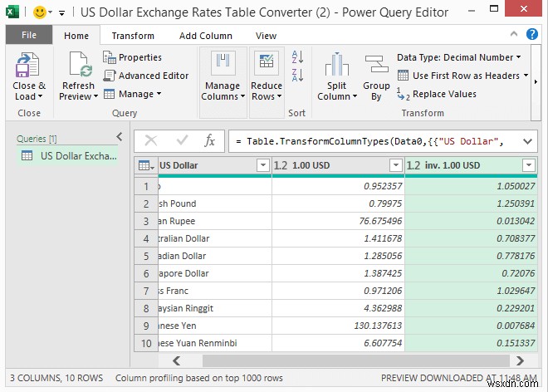Cancel formula edit with X button
Viewport: 548px width, 392px height.
click(x=151, y=141)
